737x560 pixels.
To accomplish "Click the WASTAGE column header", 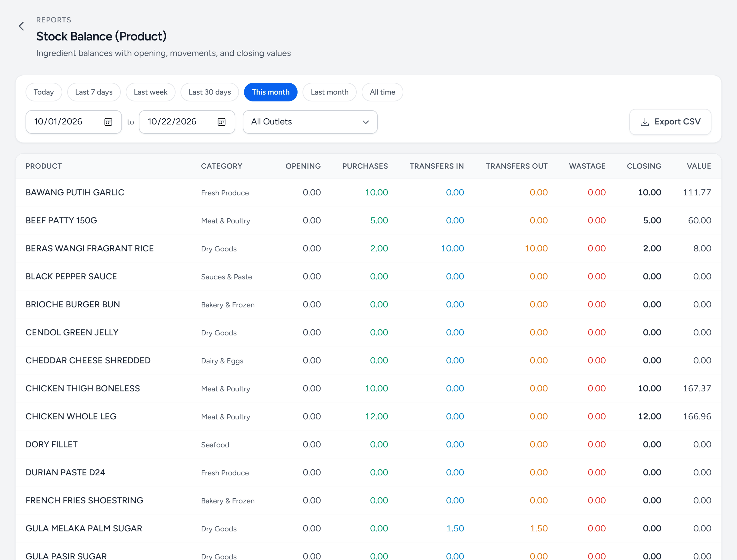I will click(587, 166).
